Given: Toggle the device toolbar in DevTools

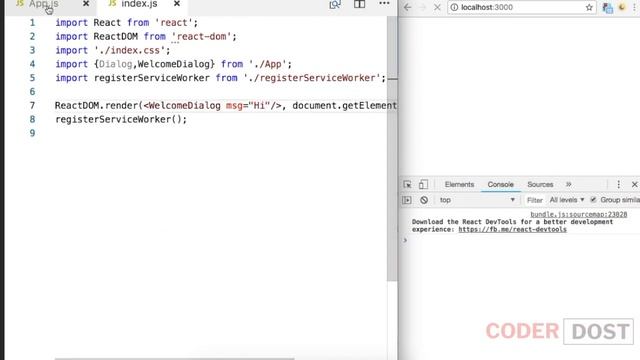Looking at the screenshot, I should [x=423, y=184].
